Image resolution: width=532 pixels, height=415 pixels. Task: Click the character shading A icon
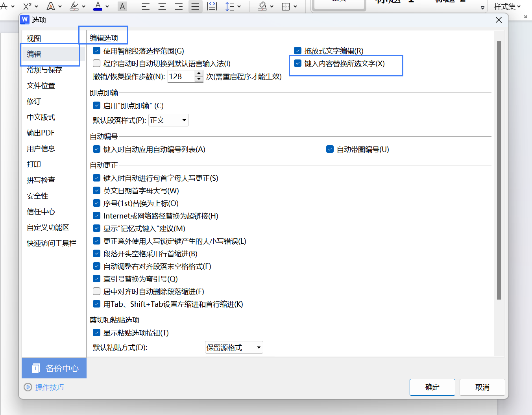[x=122, y=6]
